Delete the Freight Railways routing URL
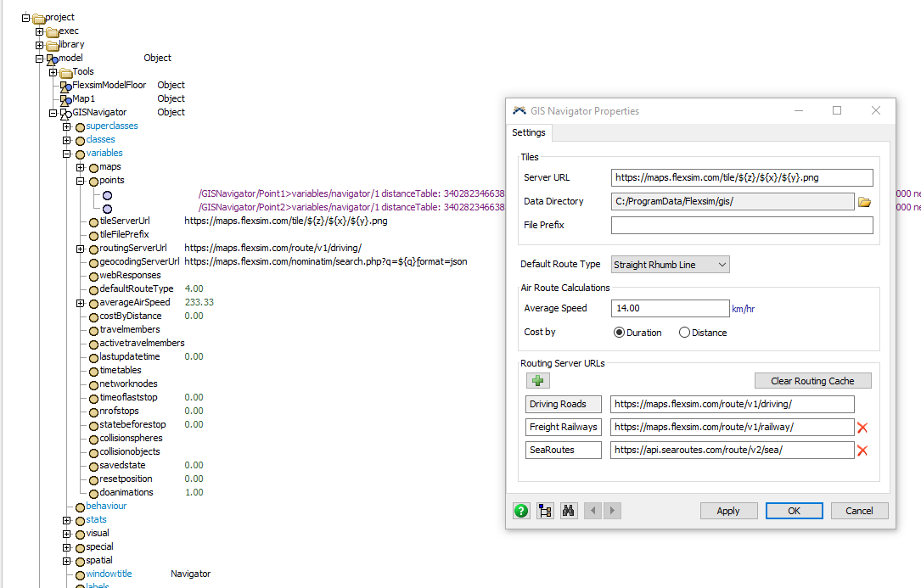This screenshot has width=921, height=588. (x=862, y=428)
